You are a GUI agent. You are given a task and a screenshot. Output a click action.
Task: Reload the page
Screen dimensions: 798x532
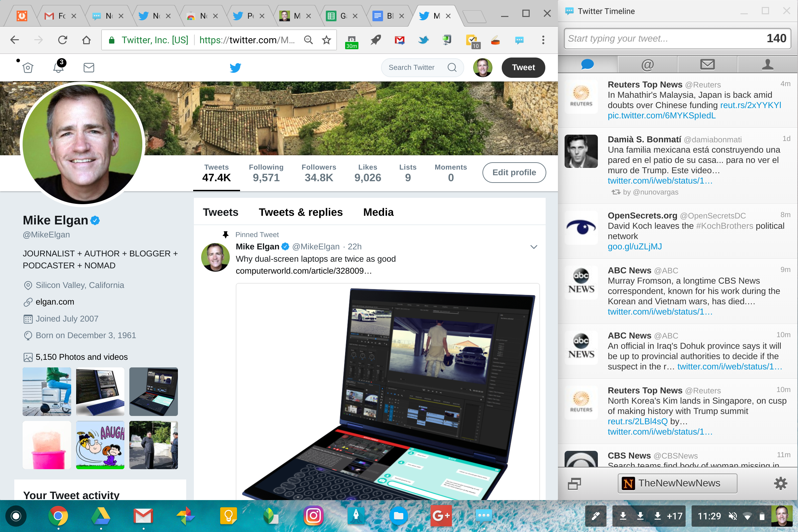point(63,40)
